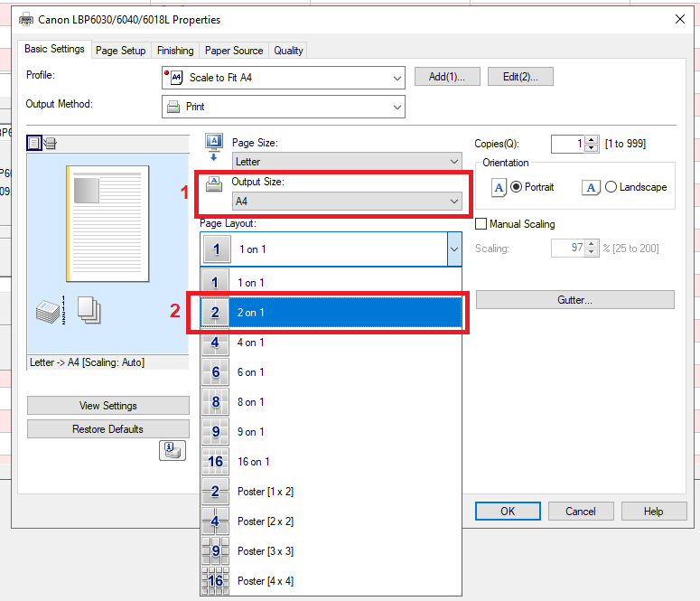Select the 4 on 1 layout icon
The height and width of the screenshot is (601, 700).
coord(215,343)
